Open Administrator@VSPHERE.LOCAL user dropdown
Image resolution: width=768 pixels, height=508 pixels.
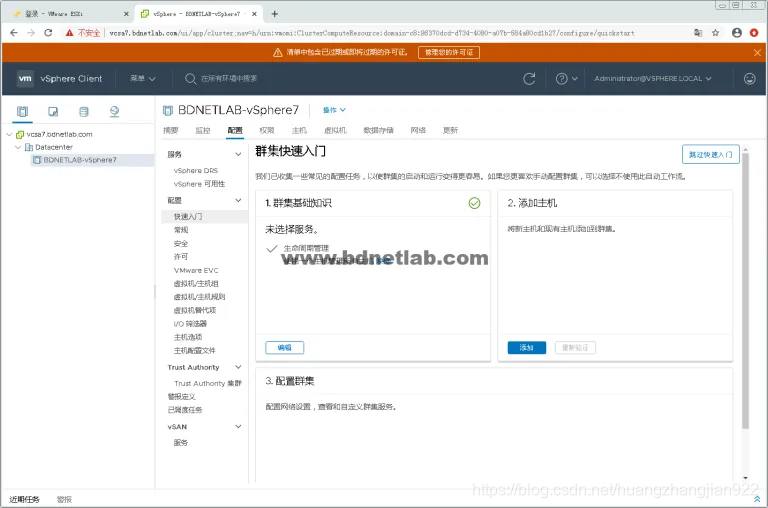tap(653, 78)
